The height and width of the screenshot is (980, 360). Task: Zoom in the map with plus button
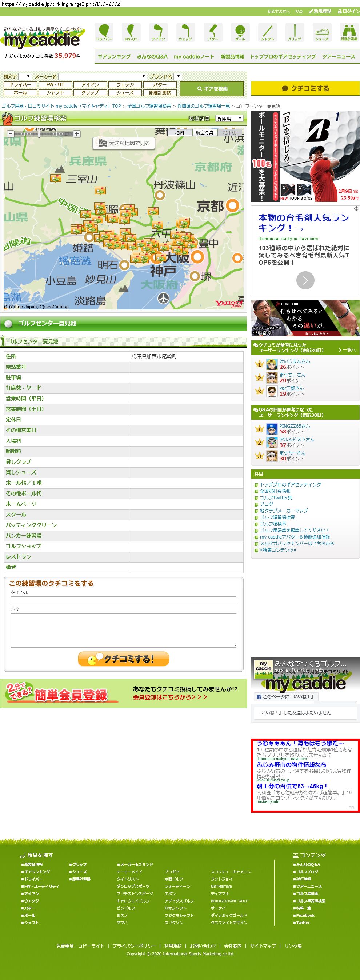pyautogui.click(x=77, y=134)
